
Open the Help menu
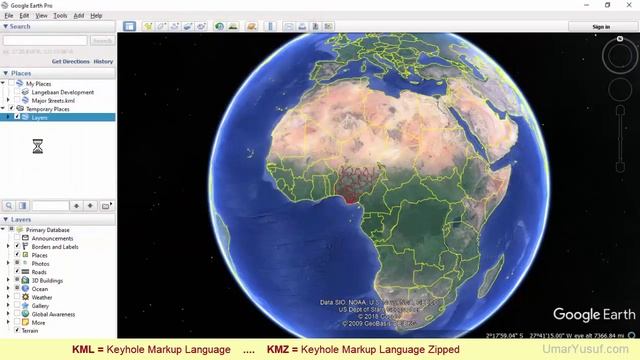(96, 16)
